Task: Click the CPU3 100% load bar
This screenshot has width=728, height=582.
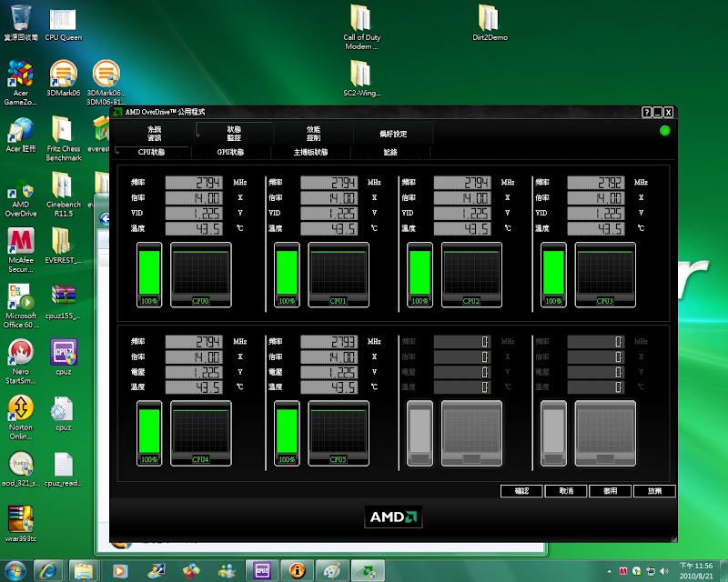Action: click(x=553, y=275)
